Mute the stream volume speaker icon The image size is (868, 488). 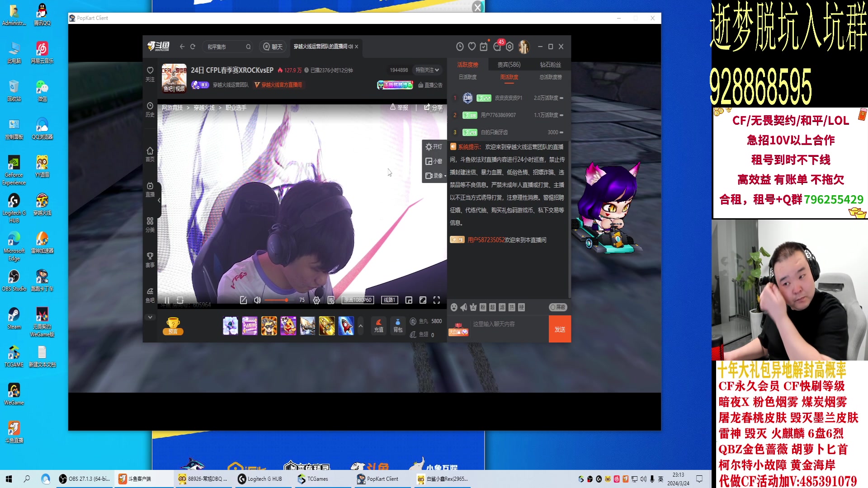[257, 300]
